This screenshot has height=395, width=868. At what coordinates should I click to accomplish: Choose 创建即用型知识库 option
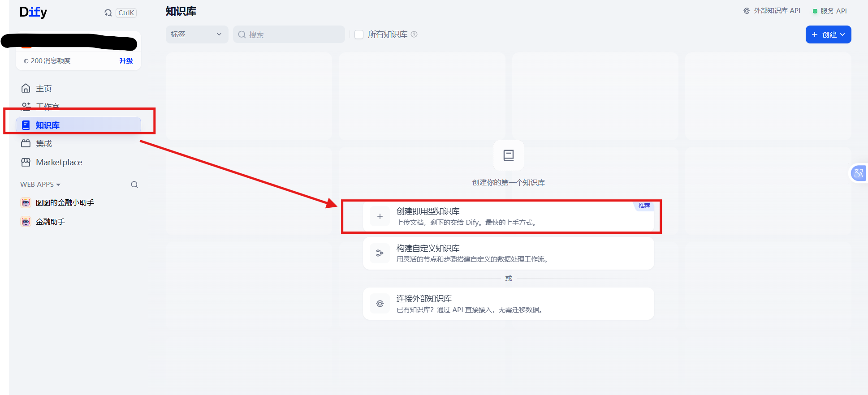tap(509, 216)
